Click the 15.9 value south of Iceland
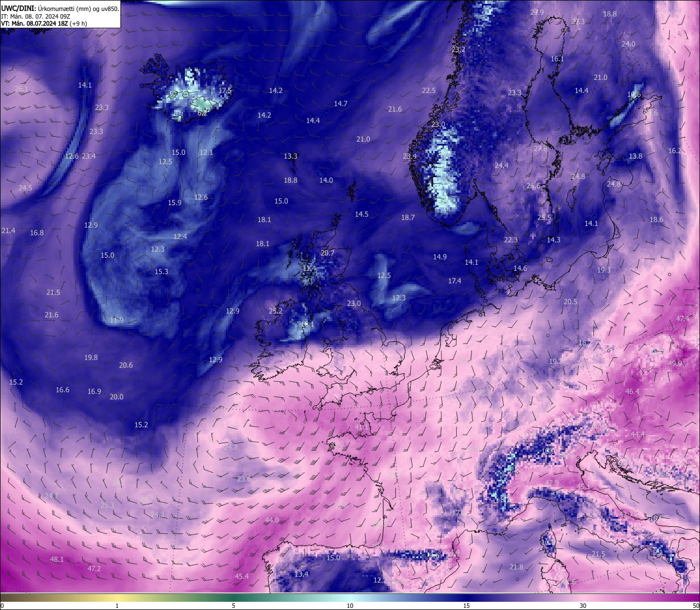Screen dimensions: 700x610 coord(174,202)
